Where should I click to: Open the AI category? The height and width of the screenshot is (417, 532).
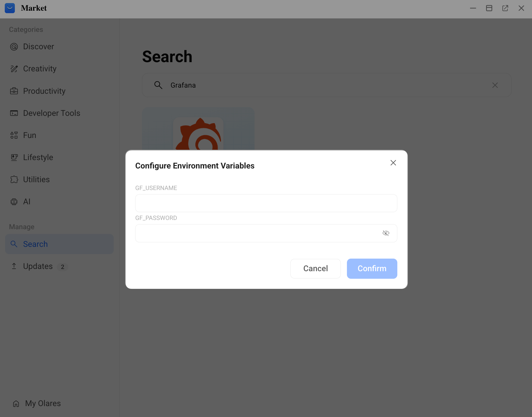(26, 202)
